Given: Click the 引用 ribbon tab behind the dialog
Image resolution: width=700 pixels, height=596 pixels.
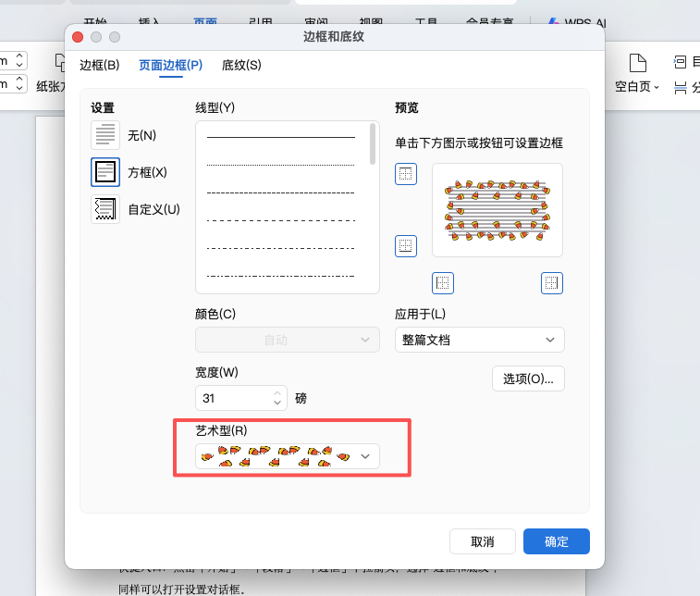Looking at the screenshot, I should 261,20.
